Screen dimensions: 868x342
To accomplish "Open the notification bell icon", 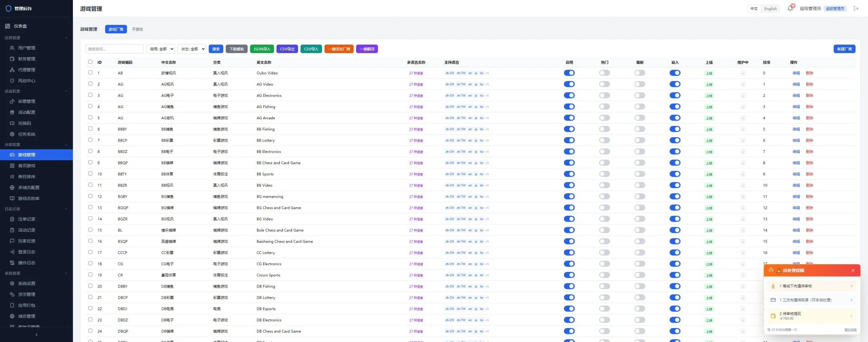I will tap(790, 8).
